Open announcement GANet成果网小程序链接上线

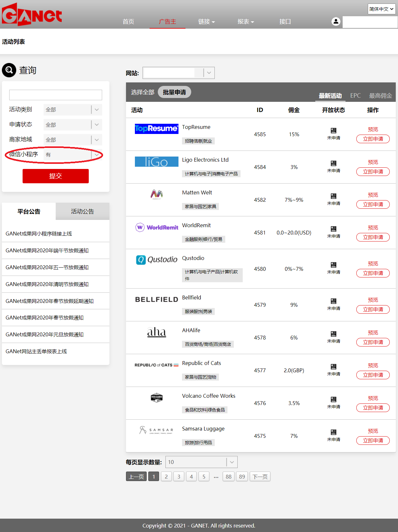pos(39,234)
